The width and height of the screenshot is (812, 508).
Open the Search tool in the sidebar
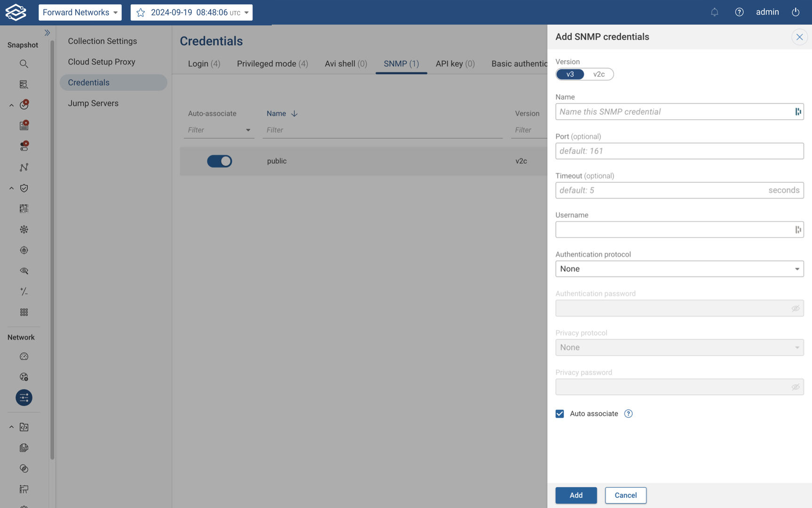coord(24,64)
